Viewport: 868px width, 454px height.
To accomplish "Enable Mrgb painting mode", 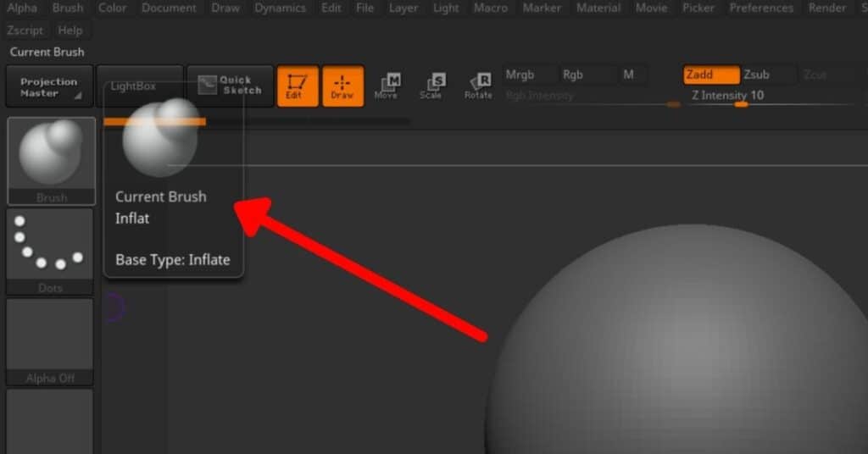I will pyautogui.click(x=529, y=75).
